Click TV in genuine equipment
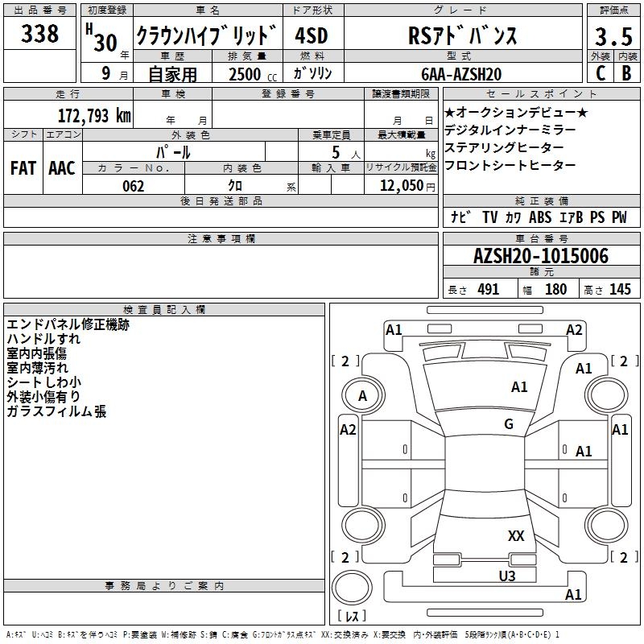This screenshot has height=644, width=644. coord(489,217)
